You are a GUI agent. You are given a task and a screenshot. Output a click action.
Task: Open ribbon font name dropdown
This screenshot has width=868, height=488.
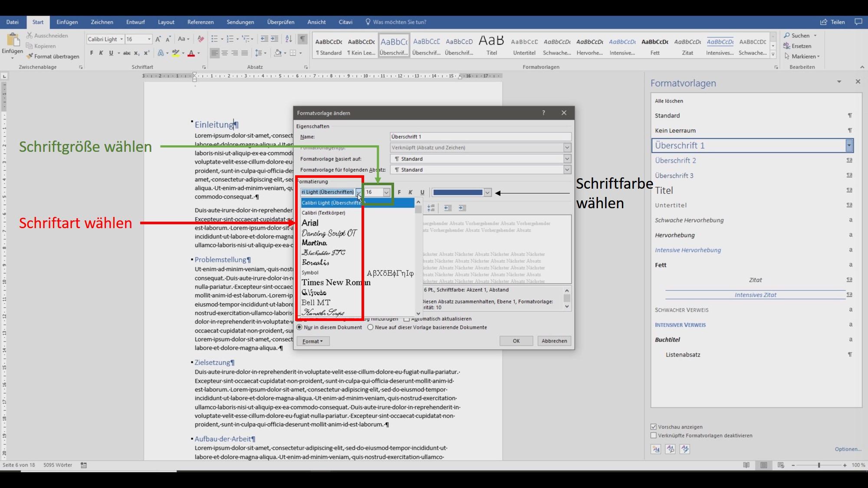coord(122,39)
